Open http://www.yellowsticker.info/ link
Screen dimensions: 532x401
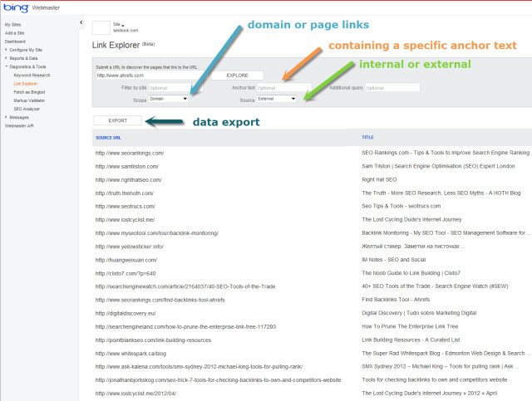[x=130, y=247]
